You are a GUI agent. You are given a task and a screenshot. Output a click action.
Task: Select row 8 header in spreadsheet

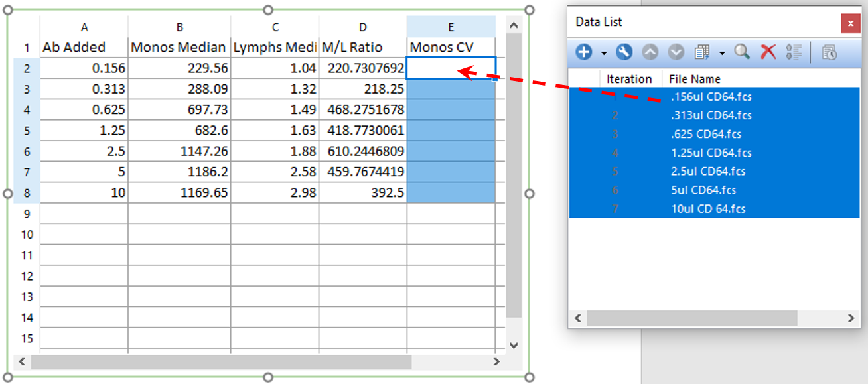coord(27,192)
